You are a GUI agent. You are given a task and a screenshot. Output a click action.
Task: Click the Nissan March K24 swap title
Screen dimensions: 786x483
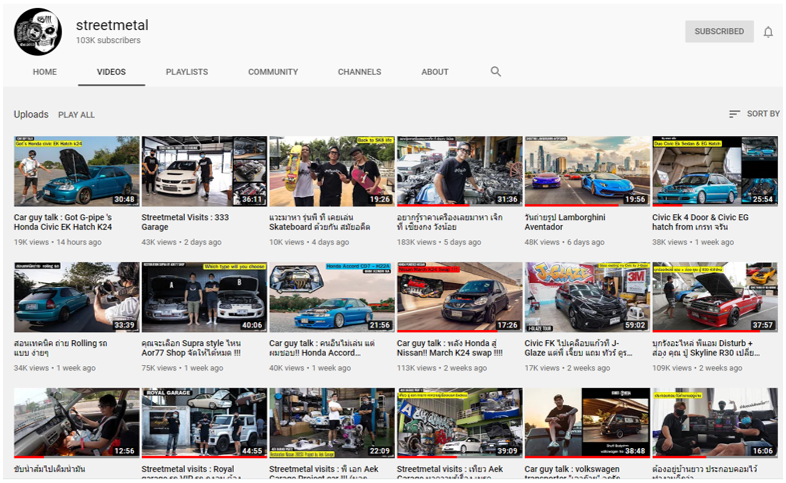tap(450, 348)
